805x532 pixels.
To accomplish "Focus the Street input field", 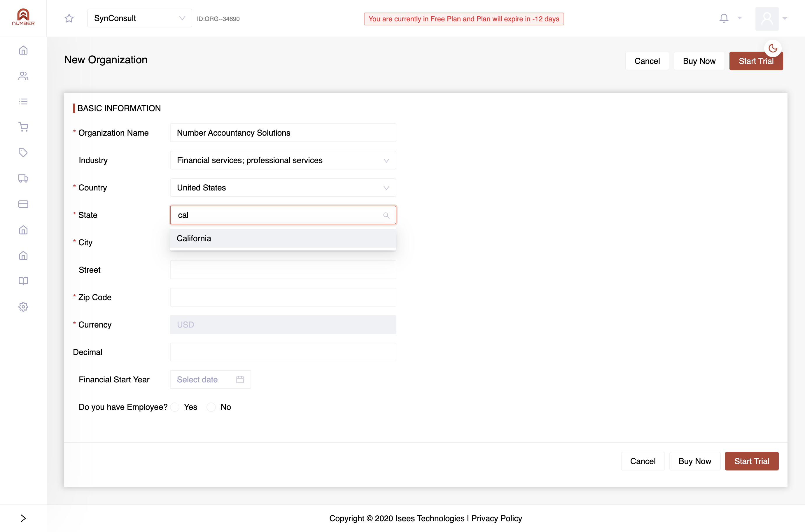I will pos(283,270).
